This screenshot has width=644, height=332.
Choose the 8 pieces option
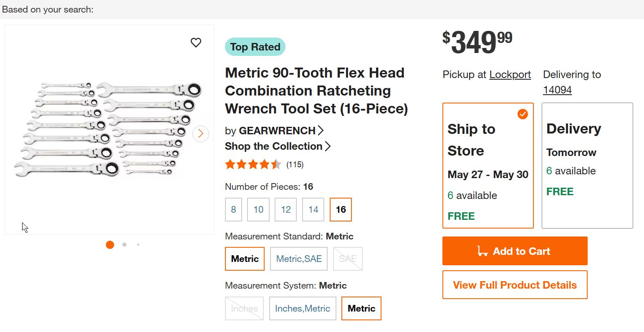233,209
